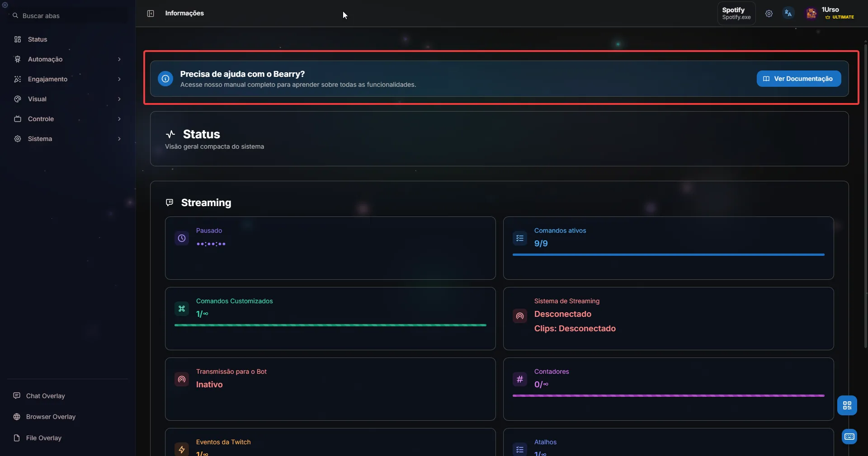Toggle the sidebar collapse icon
Image resolution: width=868 pixels, height=456 pixels.
click(151, 14)
